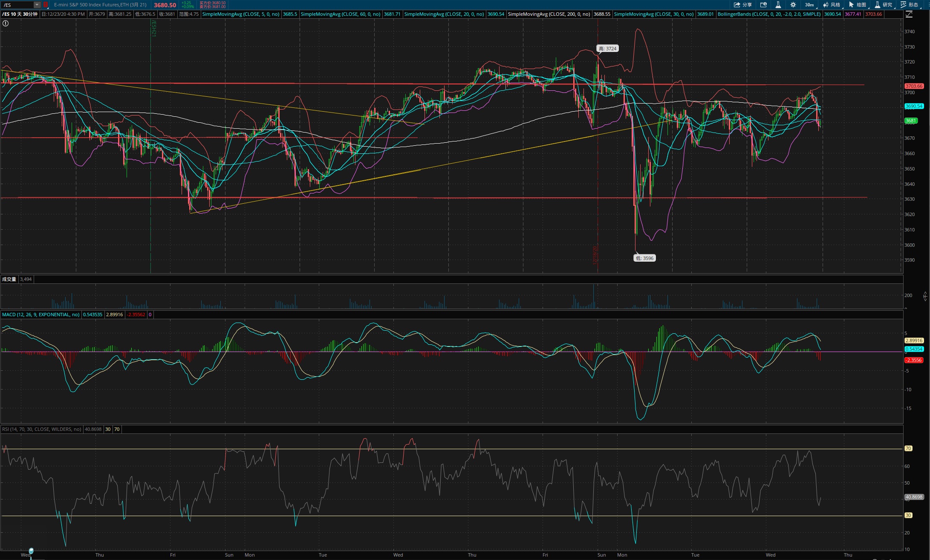The image size is (930, 560).
Task: Click the volume panel resize arrows icon
Action: [925, 295]
